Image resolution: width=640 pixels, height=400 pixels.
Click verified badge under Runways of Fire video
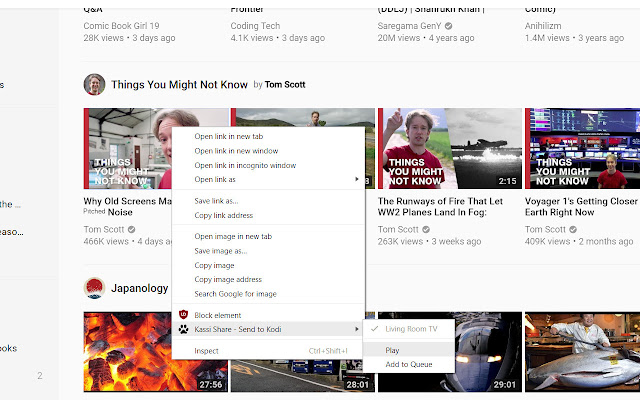point(426,229)
